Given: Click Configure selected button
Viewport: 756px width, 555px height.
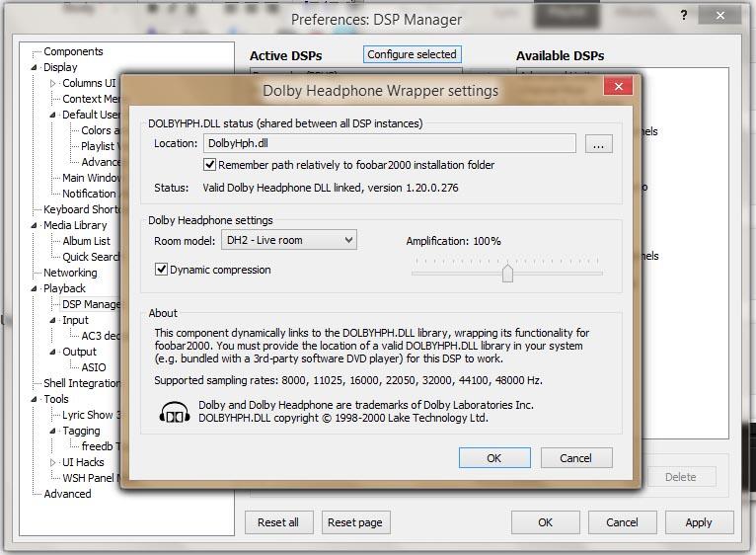Looking at the screenshot, I should tap(413, 54).
